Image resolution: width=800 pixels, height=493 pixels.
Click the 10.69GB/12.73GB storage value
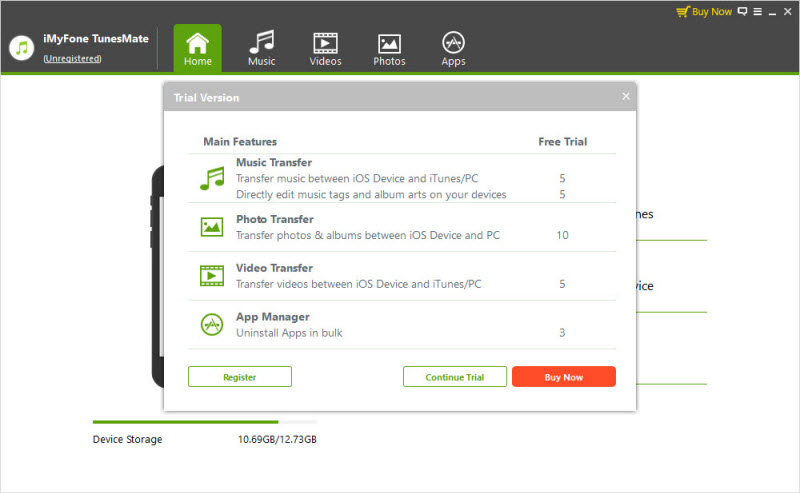point(277,439)
